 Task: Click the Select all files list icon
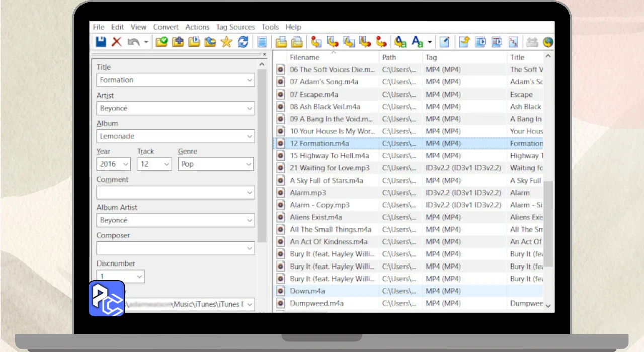pyautogui.click(x=262, y=42)
